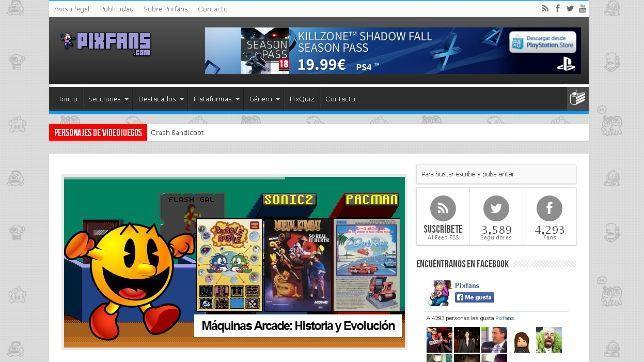Viewport: 644px width, 362px height.
Task: Click the man in suit fan avatar
Action: (x=494, y=340)
